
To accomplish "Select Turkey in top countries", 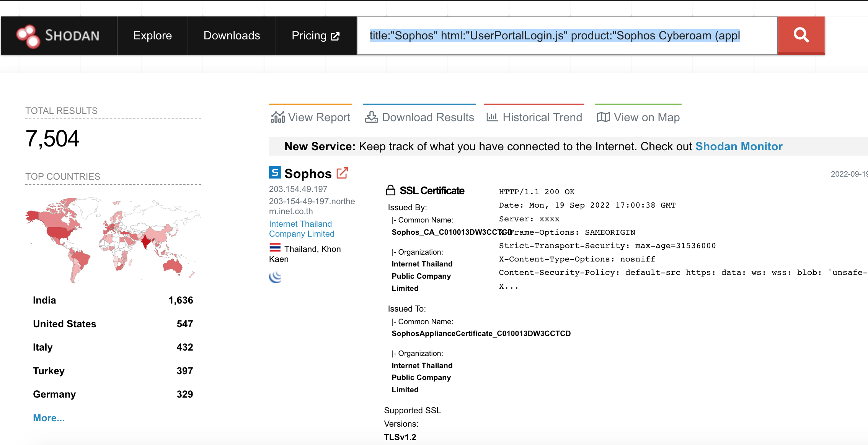I will point(49,371).
